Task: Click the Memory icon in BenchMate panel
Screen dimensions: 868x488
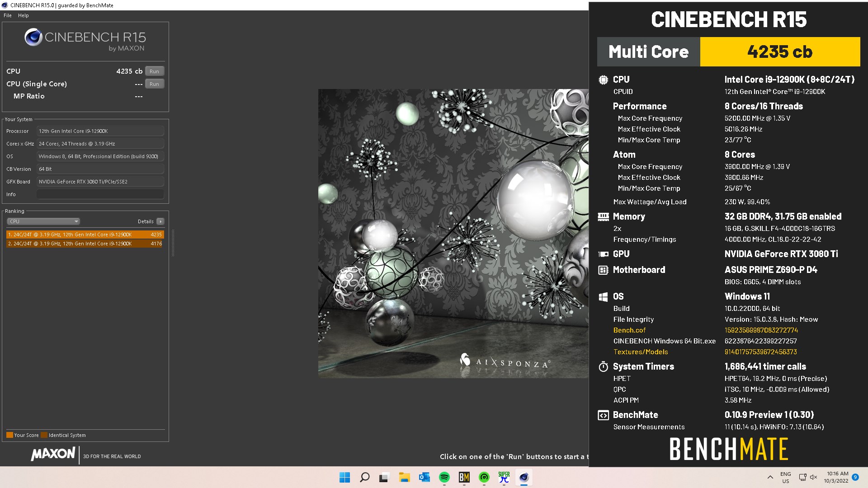Action: tap(603, 217)
